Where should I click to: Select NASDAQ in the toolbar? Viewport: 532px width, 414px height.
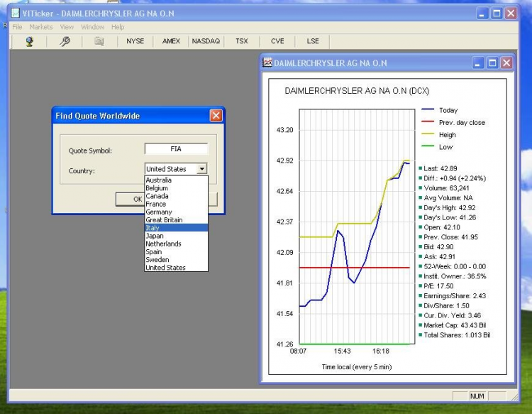pos(206,41)
